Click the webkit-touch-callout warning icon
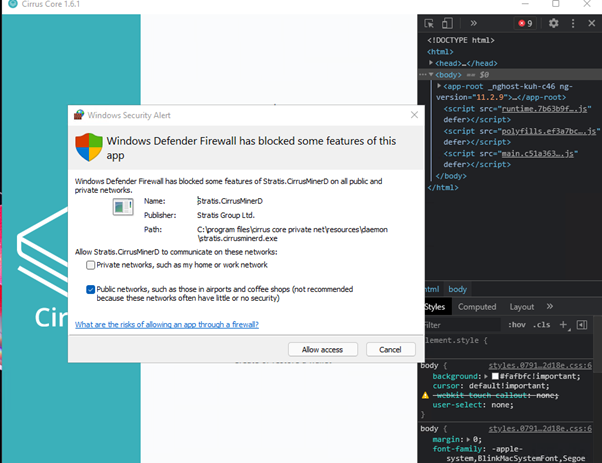The height and width of the screenshot is (463, 602). [425, 395]
